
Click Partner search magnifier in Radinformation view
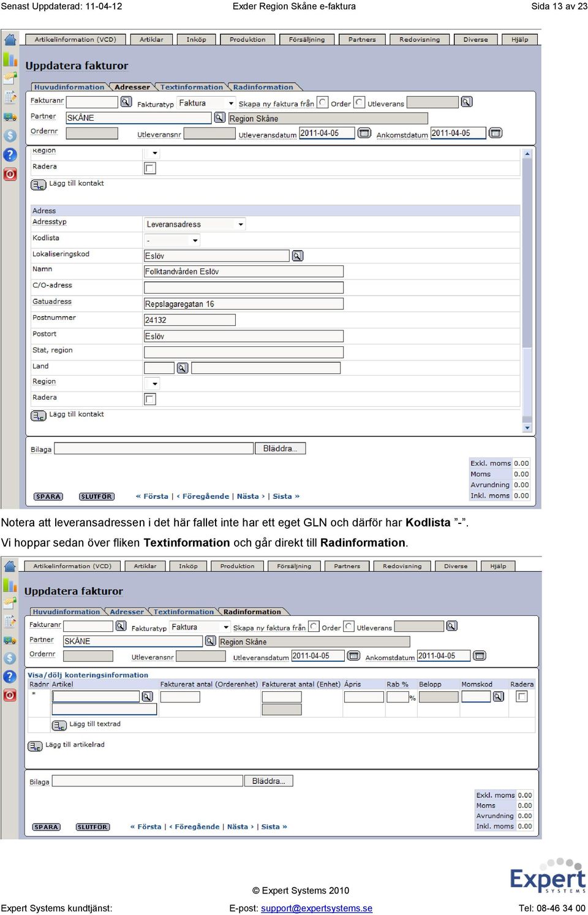pos(210,640)
